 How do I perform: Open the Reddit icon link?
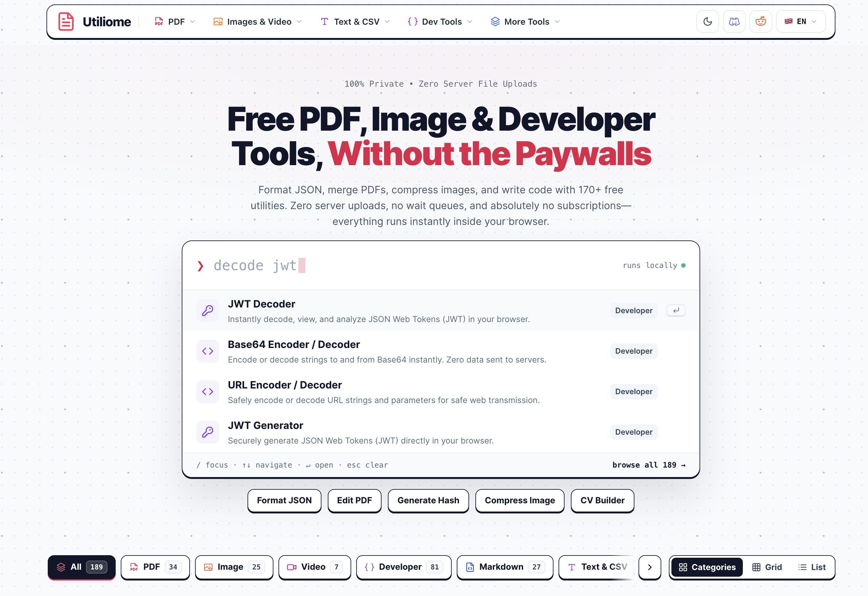tap(761, 22)
